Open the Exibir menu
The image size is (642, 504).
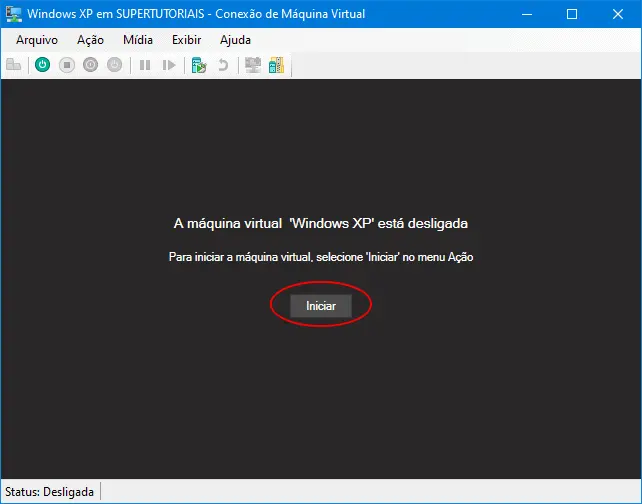pyautogui.click(x=186, y=40)
